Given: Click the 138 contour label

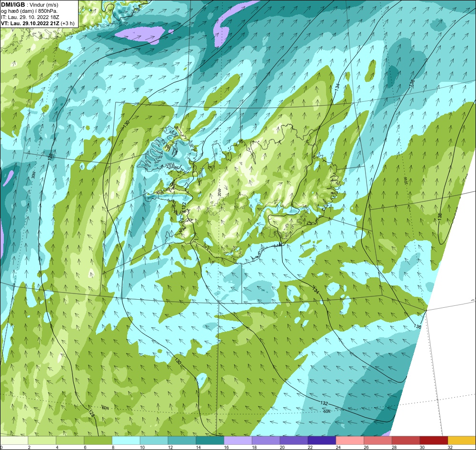Looking at the screenshot, I should click(x=440, y=216).
